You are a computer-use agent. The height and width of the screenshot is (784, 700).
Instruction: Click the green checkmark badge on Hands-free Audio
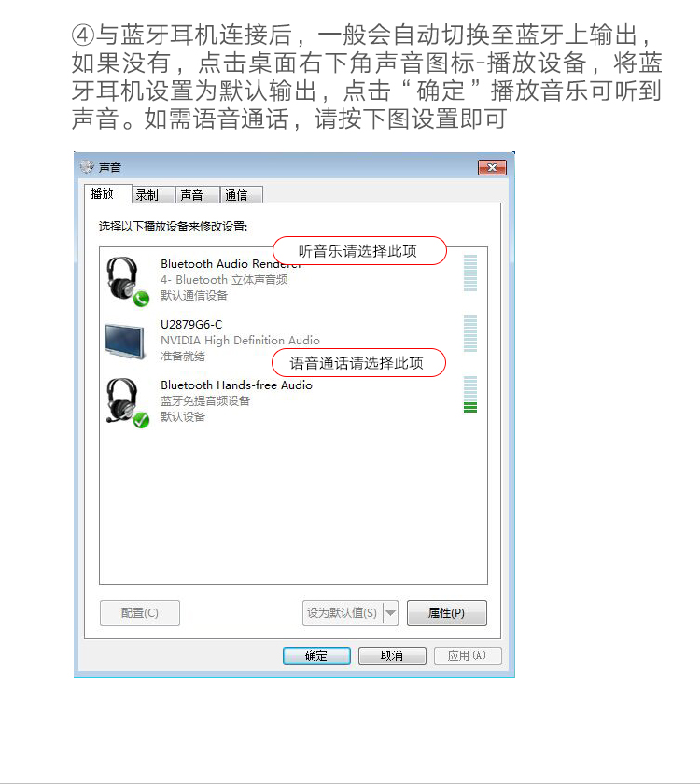click(x=142, y=420)
